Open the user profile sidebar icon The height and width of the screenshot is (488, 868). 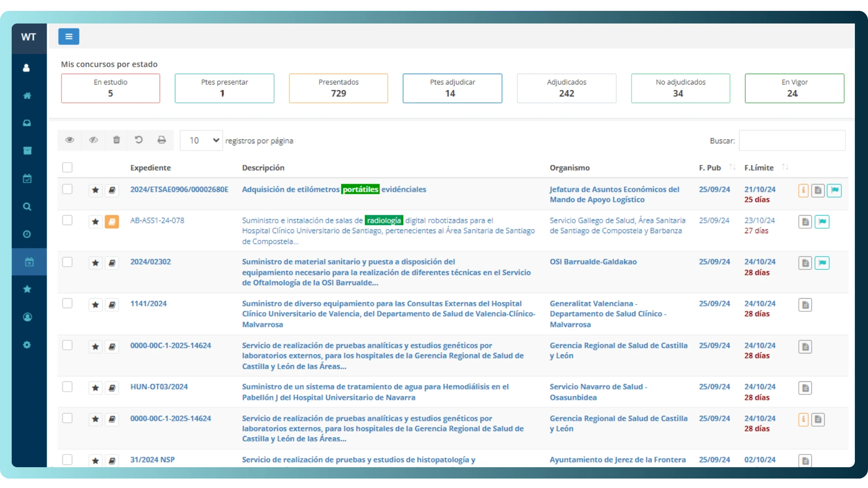(x=27, y=68)
